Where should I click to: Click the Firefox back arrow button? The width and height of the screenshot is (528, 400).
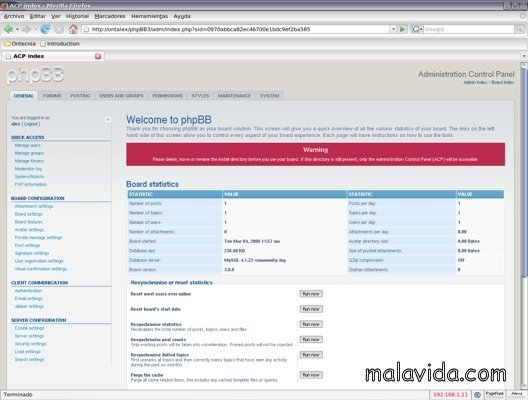tap(8, 29)
